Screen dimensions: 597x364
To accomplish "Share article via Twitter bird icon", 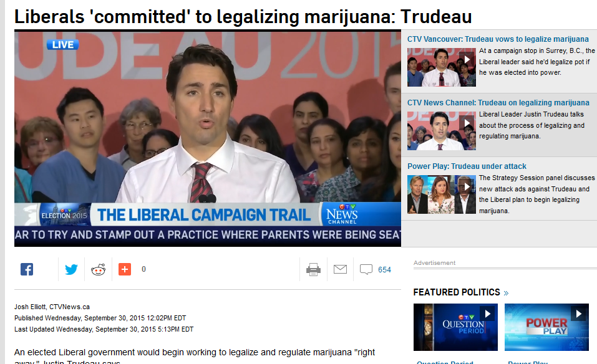I will click(x=71, y=269).
